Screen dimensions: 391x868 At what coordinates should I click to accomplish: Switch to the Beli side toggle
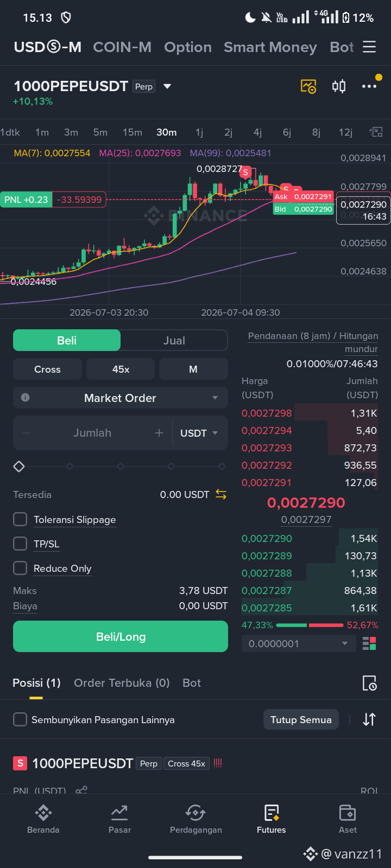(x=67, y=340)
